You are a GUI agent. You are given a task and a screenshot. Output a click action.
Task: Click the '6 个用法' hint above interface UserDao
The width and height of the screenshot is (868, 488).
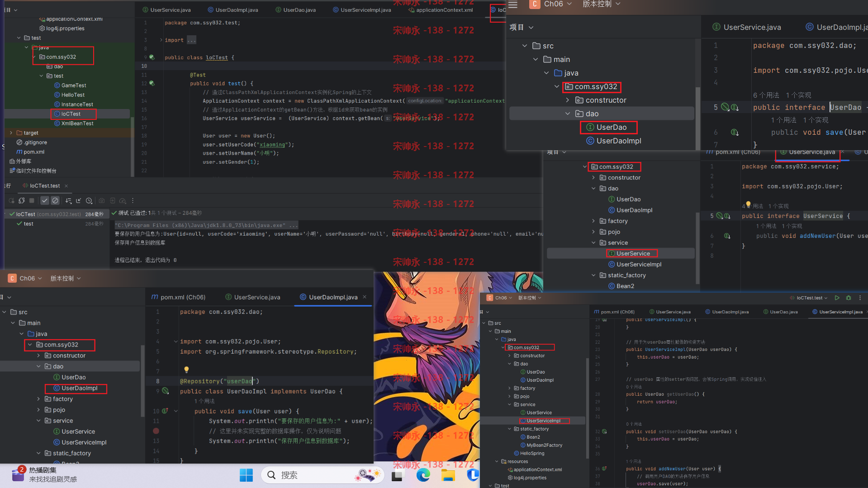[766, 95]
